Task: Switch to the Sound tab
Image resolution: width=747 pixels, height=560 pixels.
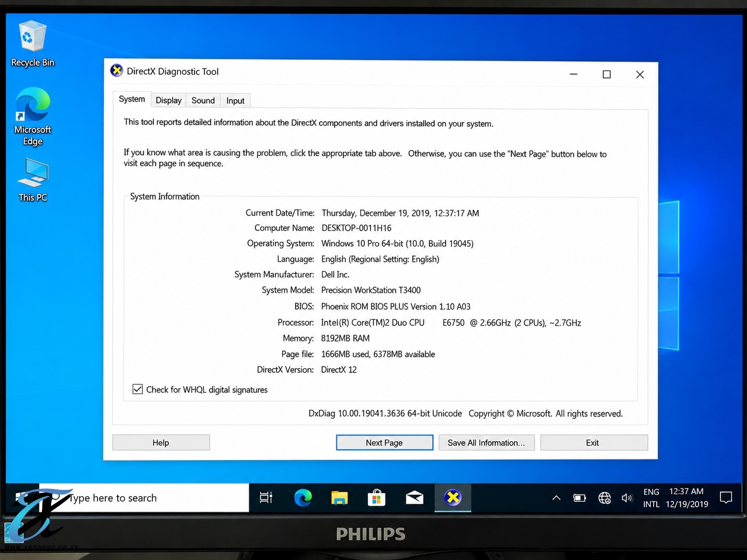Action: (203, 100)
